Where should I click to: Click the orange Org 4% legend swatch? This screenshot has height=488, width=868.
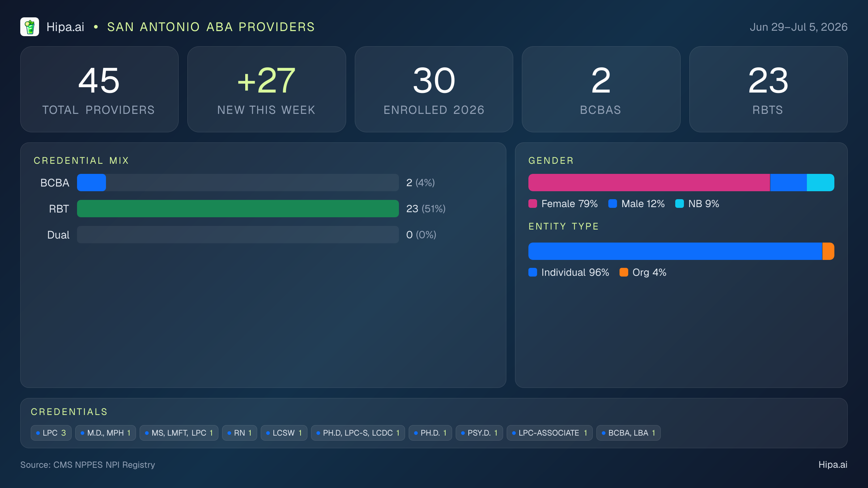tap(624, 272)
